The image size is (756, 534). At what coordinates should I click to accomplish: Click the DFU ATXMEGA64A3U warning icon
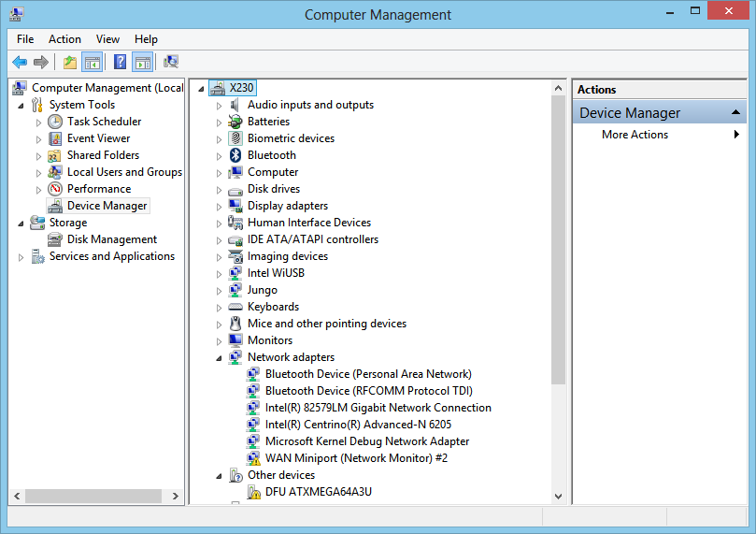pyautogui.click(x=253, y=492)
